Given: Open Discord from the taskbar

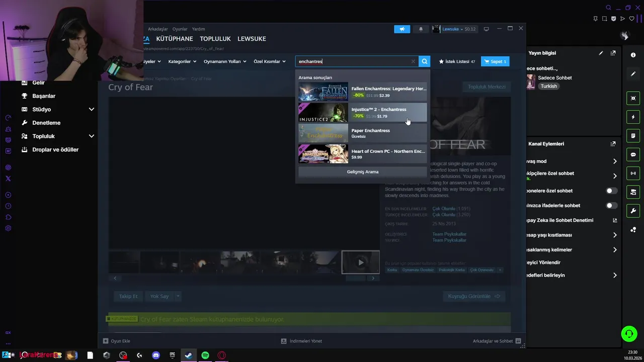Looking at the screenshot, I should 156,355.
